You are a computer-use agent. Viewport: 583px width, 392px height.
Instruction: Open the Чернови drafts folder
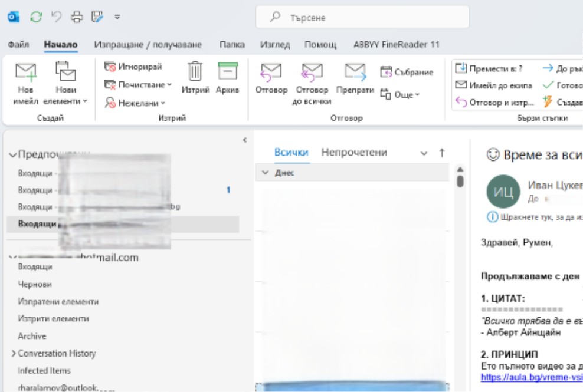pyautogui.click(x=35, y=284)
